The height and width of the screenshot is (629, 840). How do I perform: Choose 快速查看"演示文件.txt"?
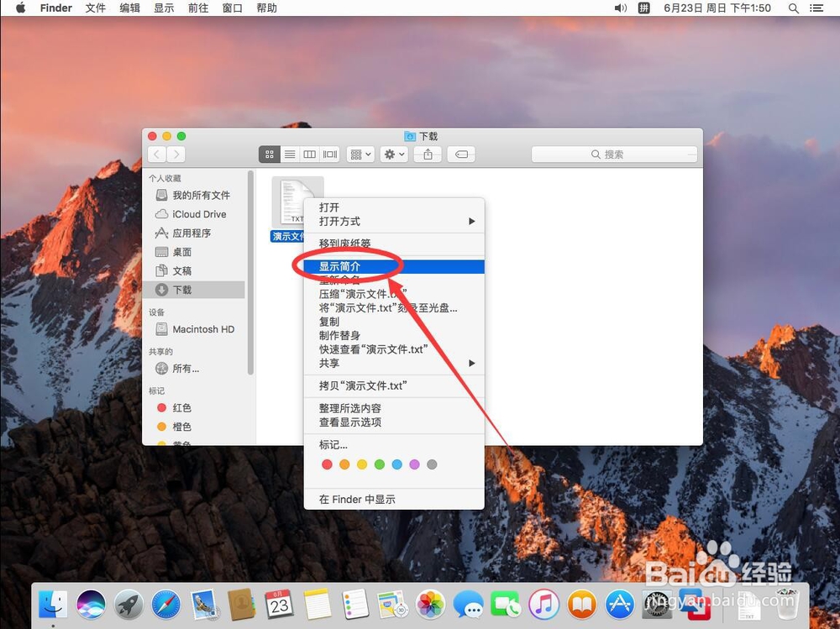point(394,349)
